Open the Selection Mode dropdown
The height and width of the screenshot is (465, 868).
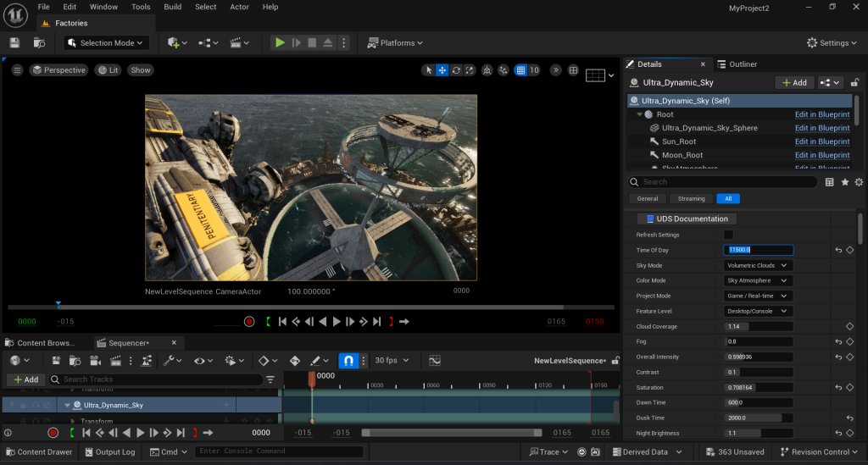[x=113, y=42]
